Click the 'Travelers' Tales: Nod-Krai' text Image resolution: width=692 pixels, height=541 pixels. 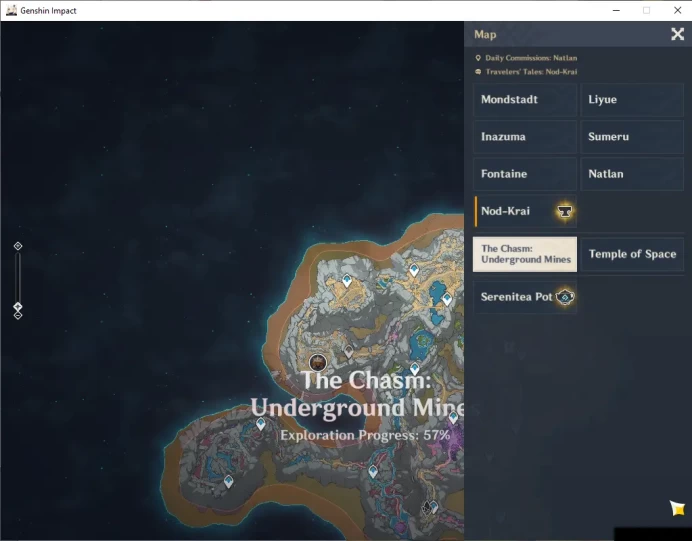tap(531, 71)
